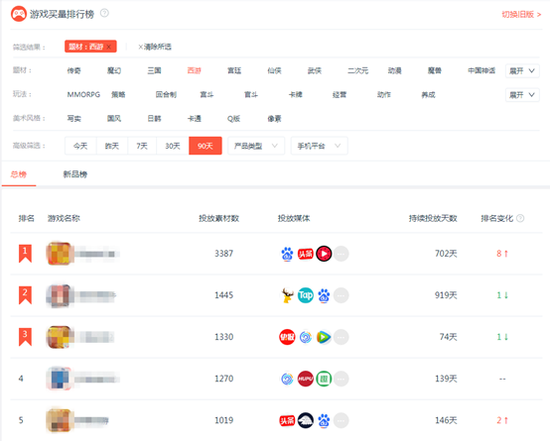Show more media via ellipsis in the 74天 row
The height and width of the screenshot is (441, 550).
(341, 337)
